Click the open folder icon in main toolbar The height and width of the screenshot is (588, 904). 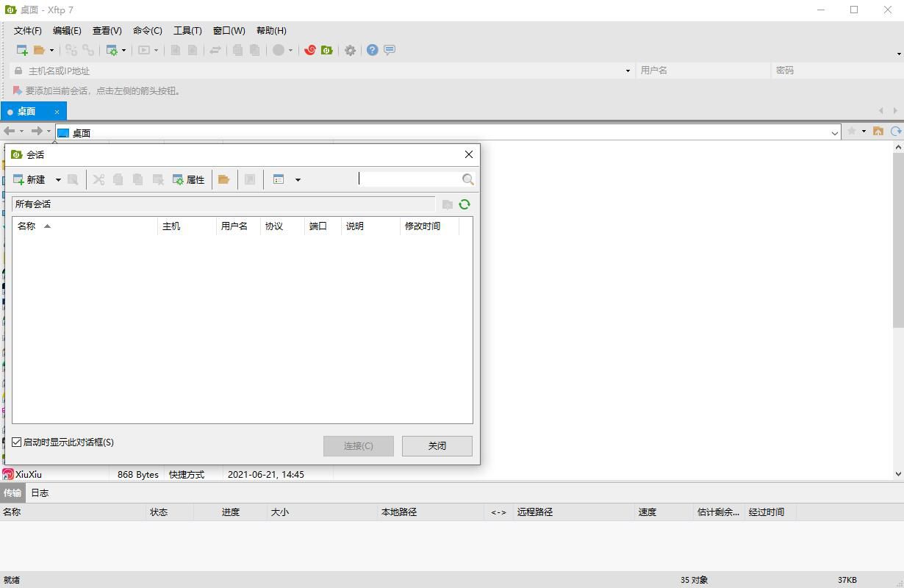[x=39, y=50]
